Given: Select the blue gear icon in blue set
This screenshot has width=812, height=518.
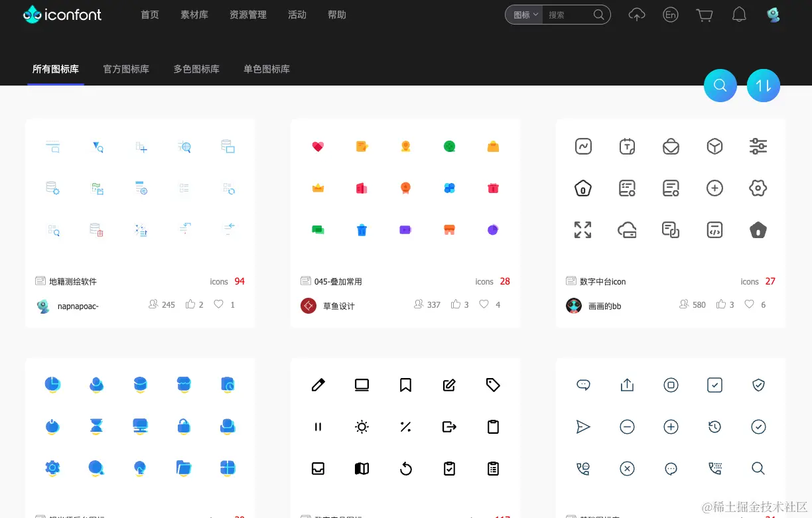Looking at the screenshot, I should pos(52,468).
